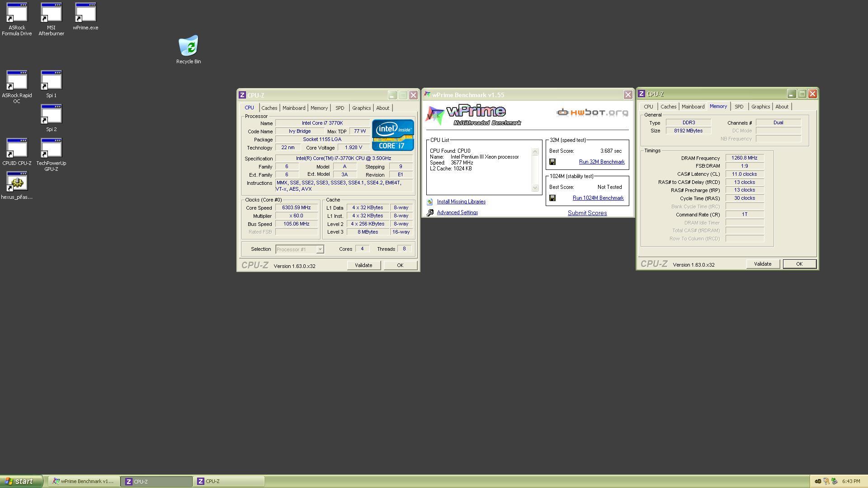The width and height of the screenshot is (868, 488).
Task: Click the save icon under 32M speed test
Action: [x=552, y=162]
